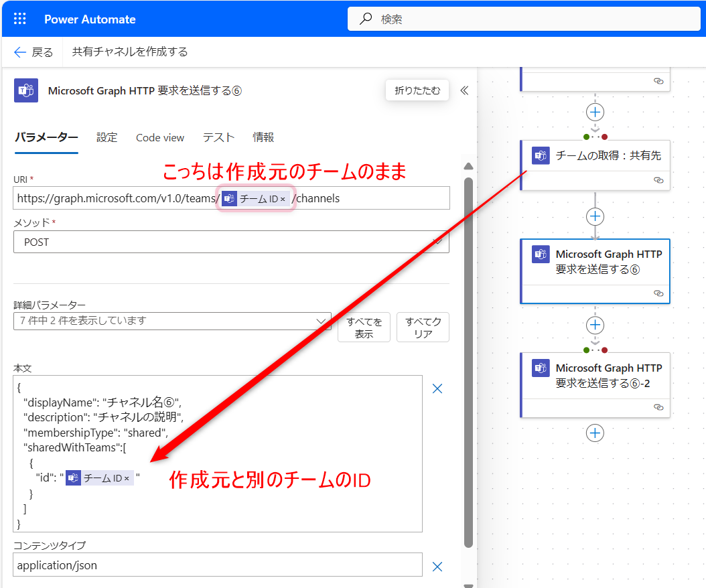The image size is (706, 588).
Task: Click Teams icon on 要求を送信する⑥-2 card
Action: click(541, 368)
